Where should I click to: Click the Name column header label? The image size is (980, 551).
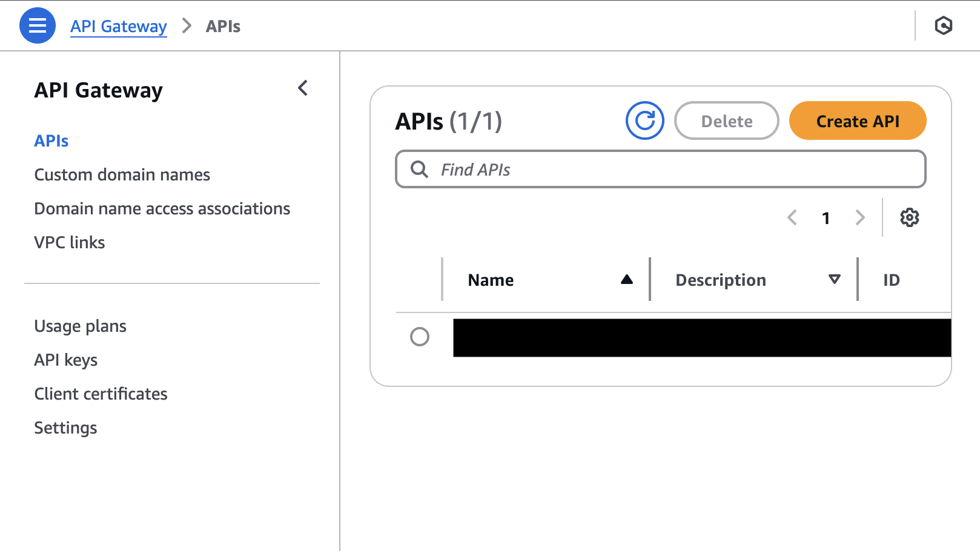[x=491, y=280]
